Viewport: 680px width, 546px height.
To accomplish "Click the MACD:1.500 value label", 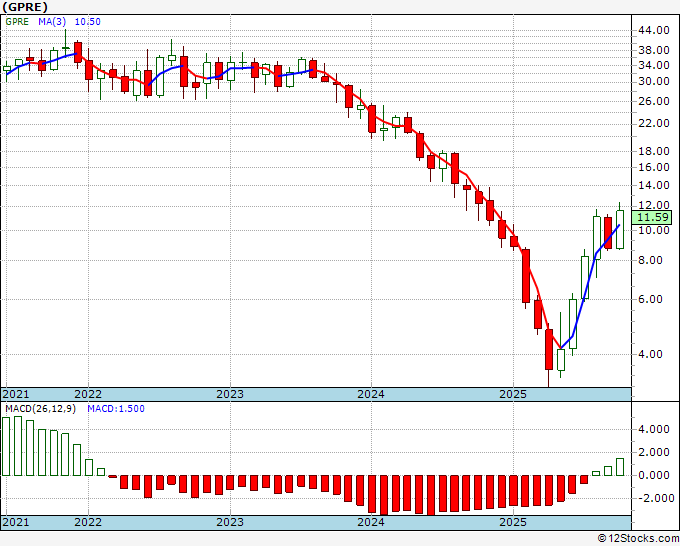I will coord(116,409).
